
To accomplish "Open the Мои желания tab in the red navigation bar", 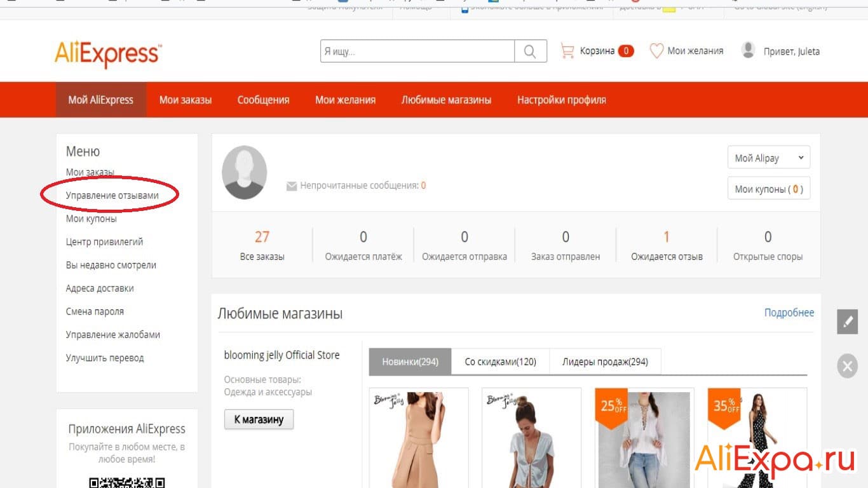I will [345, 100].
